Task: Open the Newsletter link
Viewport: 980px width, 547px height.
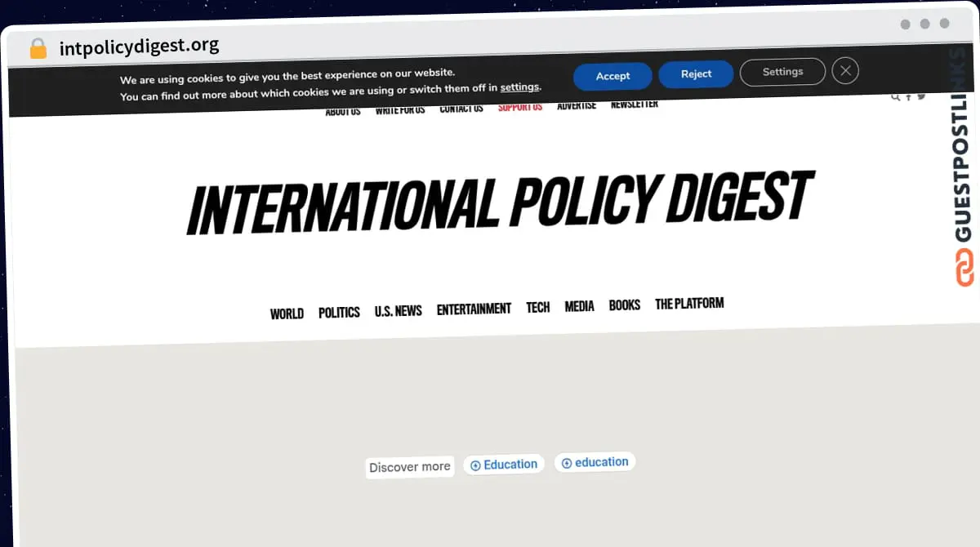Action: (x=635, y=104)
